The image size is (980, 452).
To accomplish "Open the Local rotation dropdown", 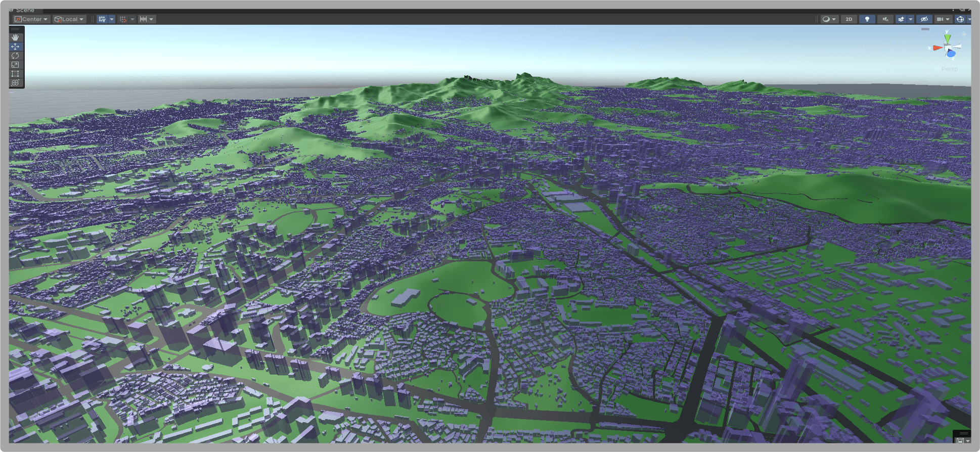I will point(69,19).
